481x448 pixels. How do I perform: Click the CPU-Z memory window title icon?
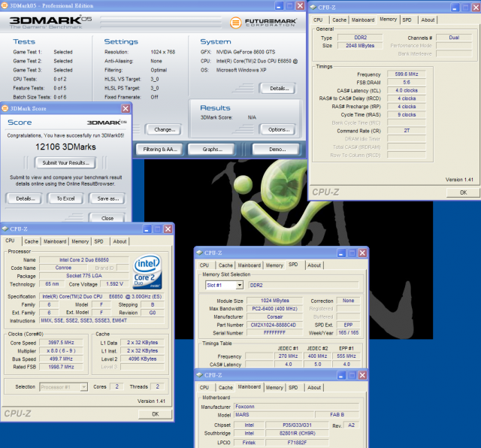click(x=313, y=7)
